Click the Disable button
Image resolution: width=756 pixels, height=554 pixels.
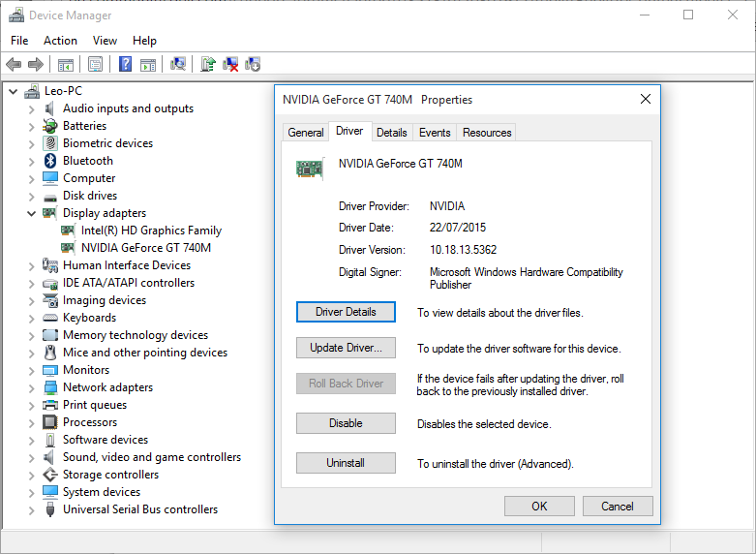(x=346, y=423)
